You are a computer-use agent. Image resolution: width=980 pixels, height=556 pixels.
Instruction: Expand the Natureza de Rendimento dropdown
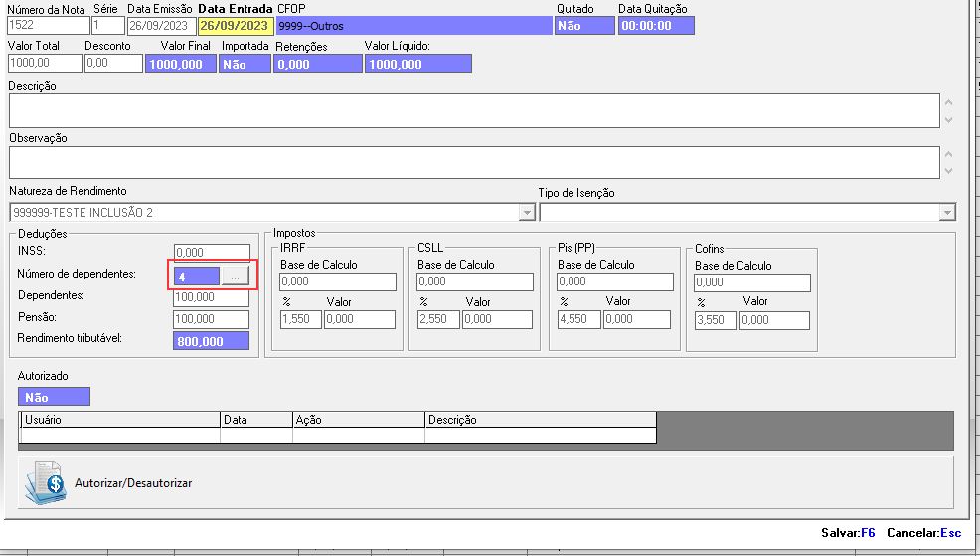click(527, 213)
